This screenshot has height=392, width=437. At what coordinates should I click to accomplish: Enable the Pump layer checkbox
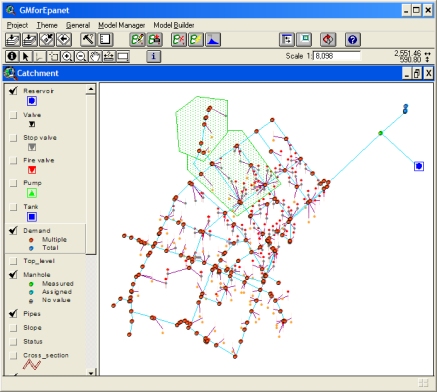pos(13,183)
